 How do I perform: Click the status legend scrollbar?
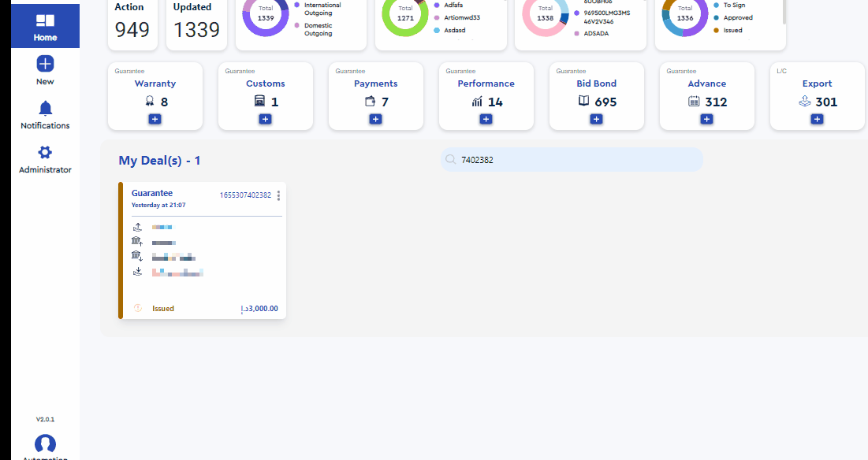pos(784,12)
